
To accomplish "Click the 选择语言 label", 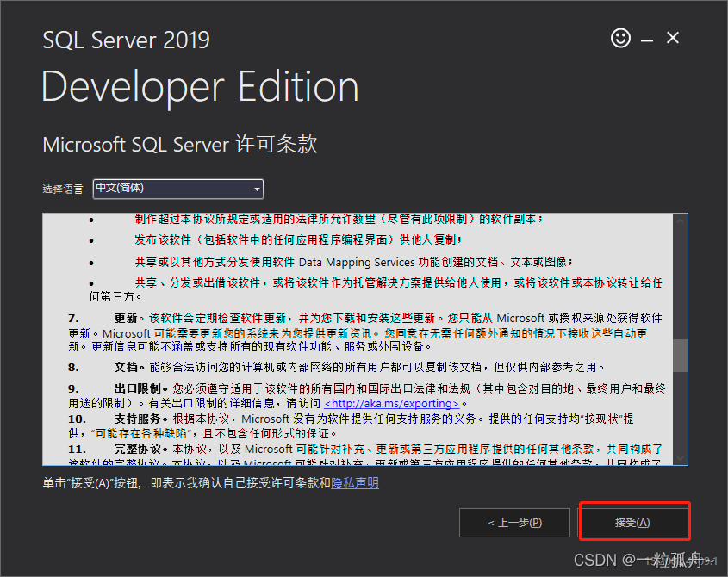I will pos(63,189).
